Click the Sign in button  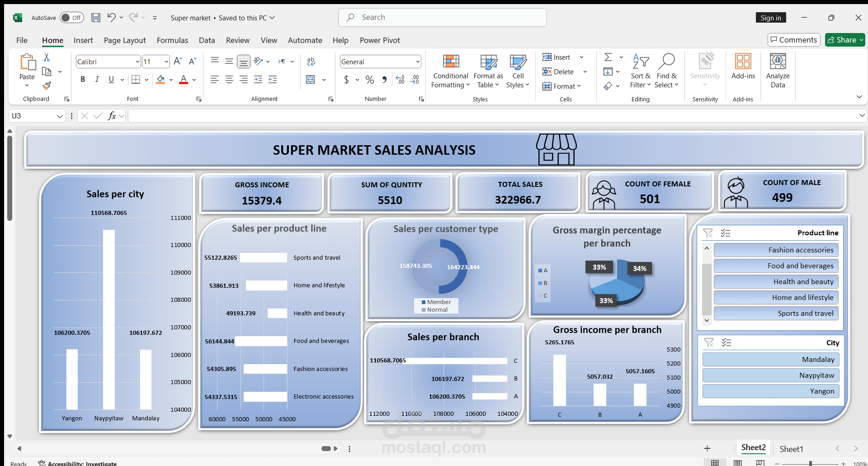pyautogui.click(x=771, y=18)
